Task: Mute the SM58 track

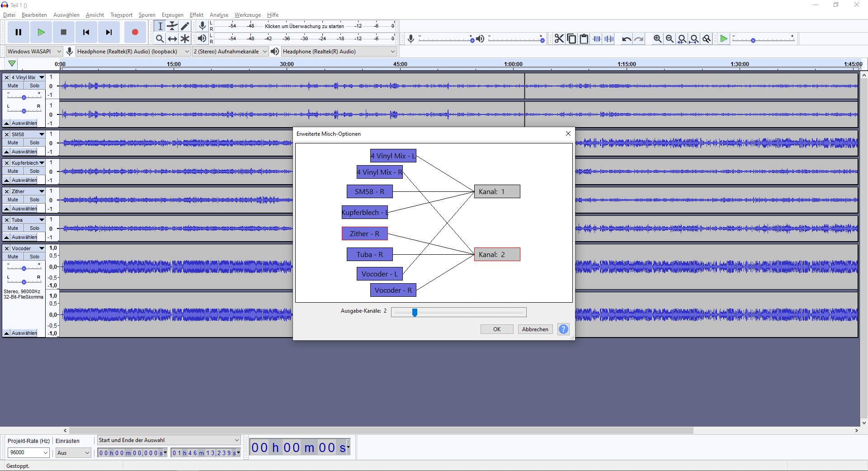Action: [x=13, y=143]
